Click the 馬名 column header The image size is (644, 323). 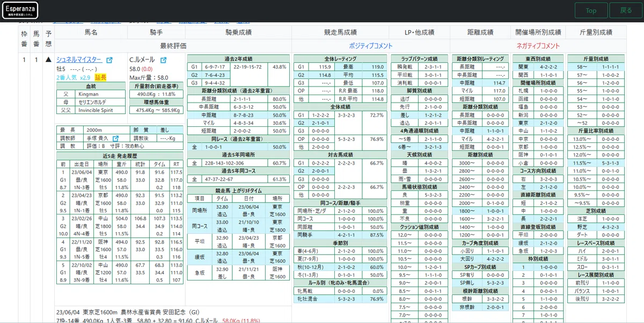91,32
